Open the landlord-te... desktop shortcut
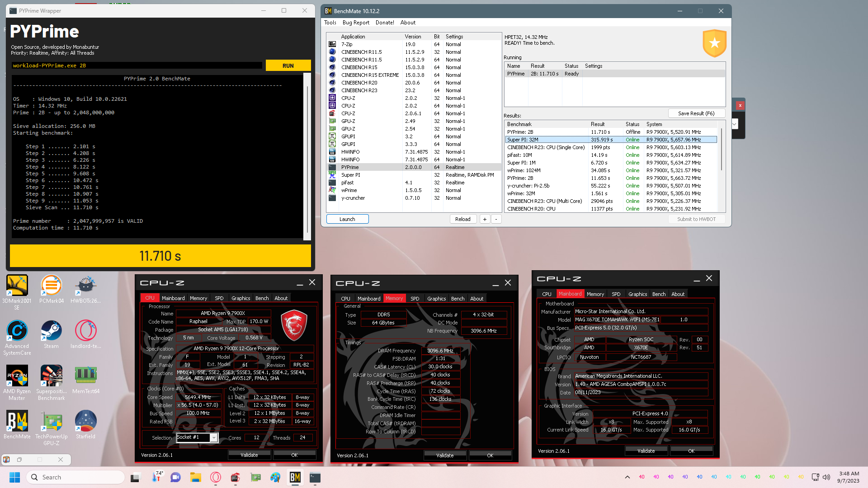 click(85, 334)
